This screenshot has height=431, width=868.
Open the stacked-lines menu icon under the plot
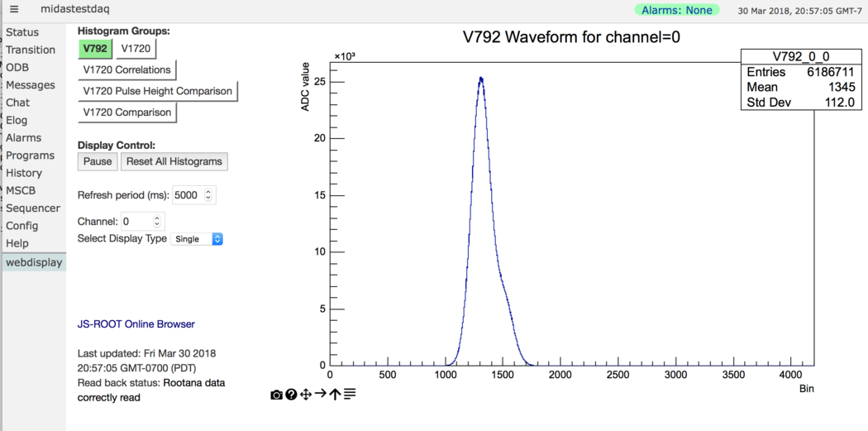350,395
